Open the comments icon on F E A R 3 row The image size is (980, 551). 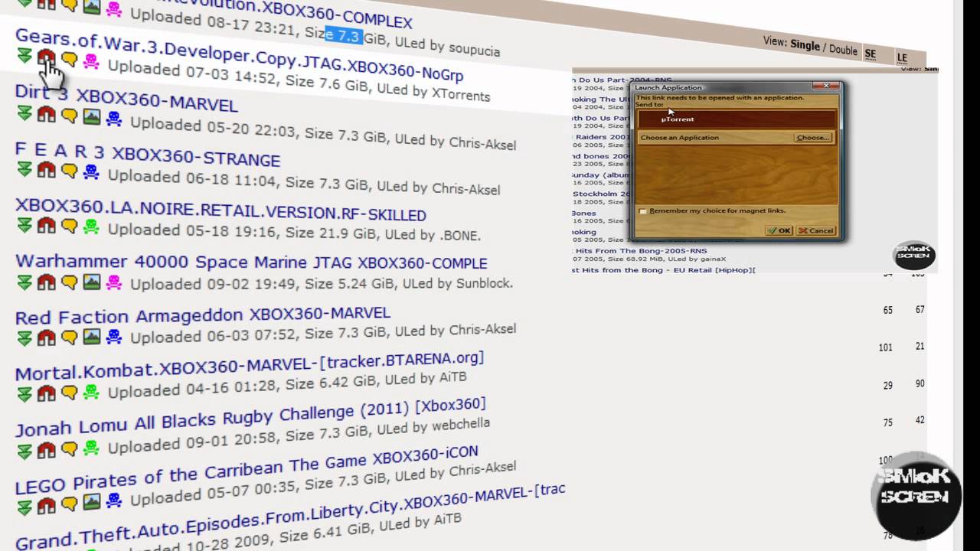(x=70, y=171)
